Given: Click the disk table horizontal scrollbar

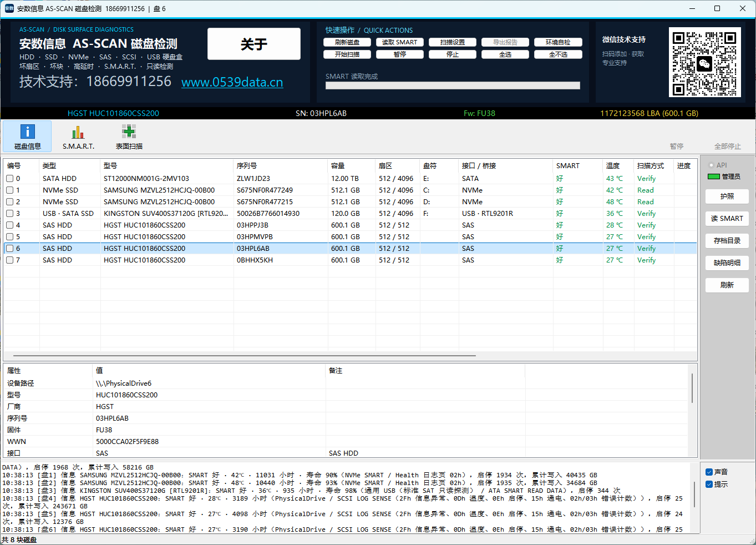Looking at the screenshot, I should [x=245, y=355].
